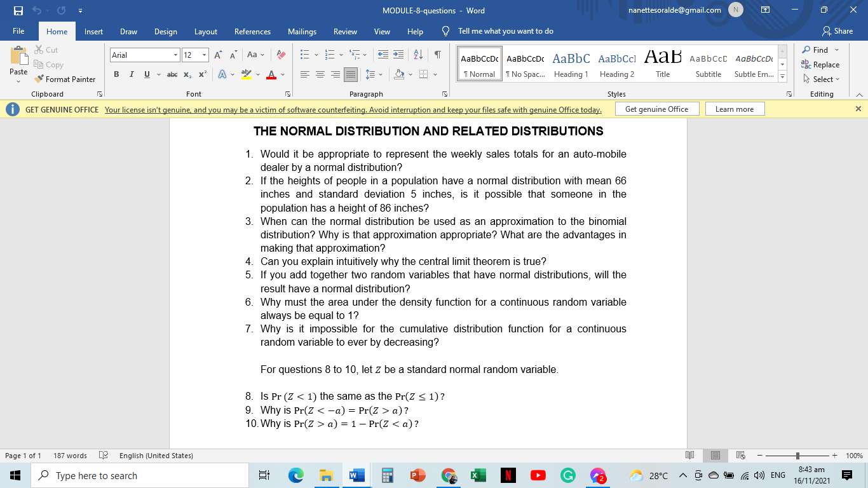This screenshot has height=488, width=868.
Task: Open Excel from the taskbar
Action: 478,475
